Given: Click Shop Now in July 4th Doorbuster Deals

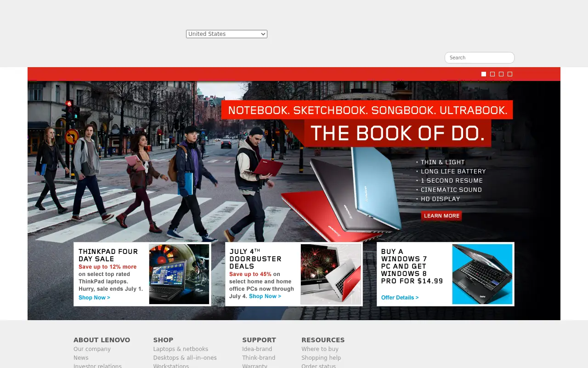Looking at the screenshot, I should tap(265, 296).
